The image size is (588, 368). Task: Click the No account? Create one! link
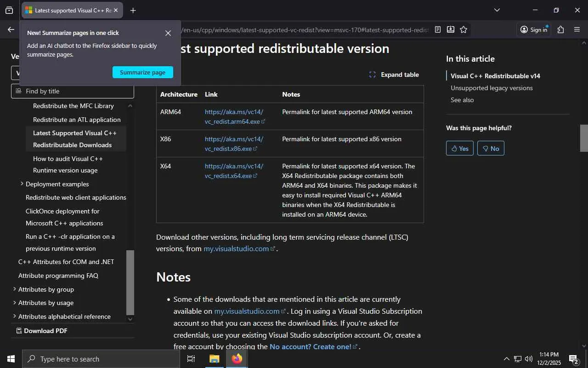[313, 346]
